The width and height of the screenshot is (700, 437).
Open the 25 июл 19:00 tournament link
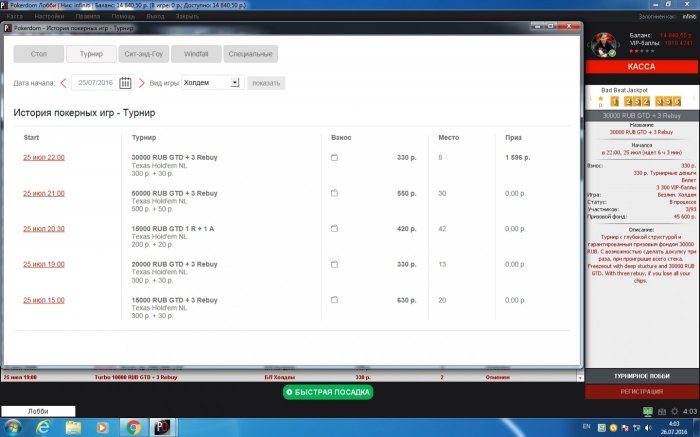point(44,264)
